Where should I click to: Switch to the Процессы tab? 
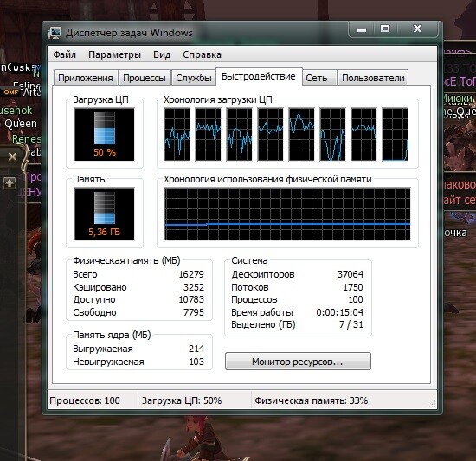pyautogui.click(x=145, y=78)
